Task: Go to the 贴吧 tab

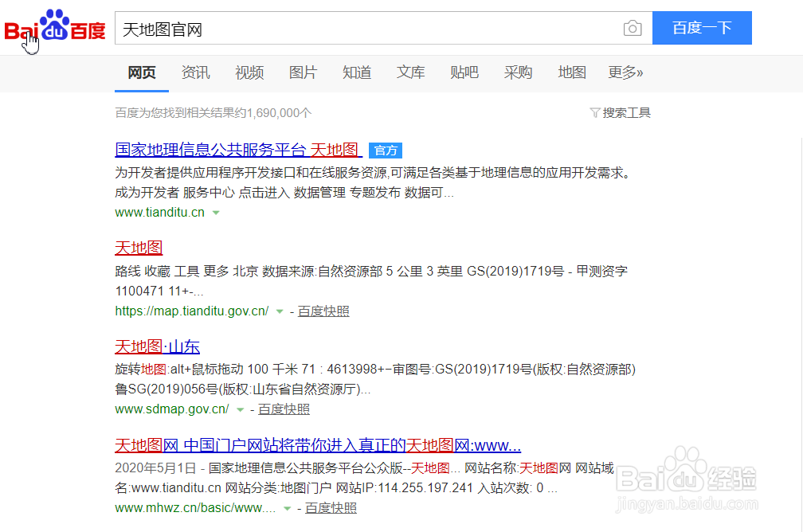Action: tap(464, 72)
